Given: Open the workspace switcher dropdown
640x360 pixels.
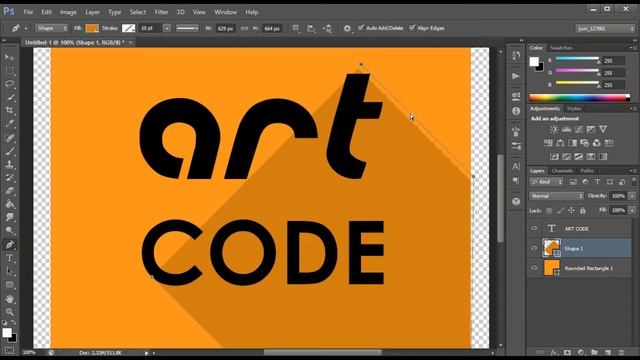Looking at the screenshot, I should click(x=605, y=29).
